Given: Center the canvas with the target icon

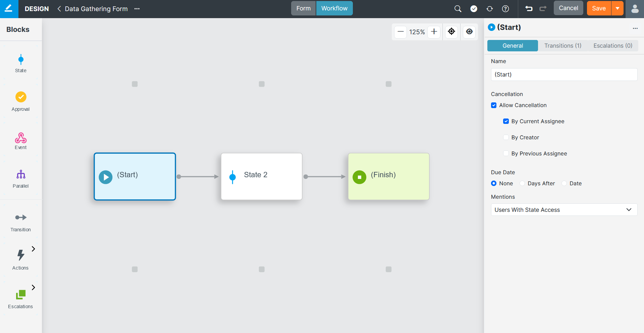Looking at the screenshot, I should [x=451, y=32].
